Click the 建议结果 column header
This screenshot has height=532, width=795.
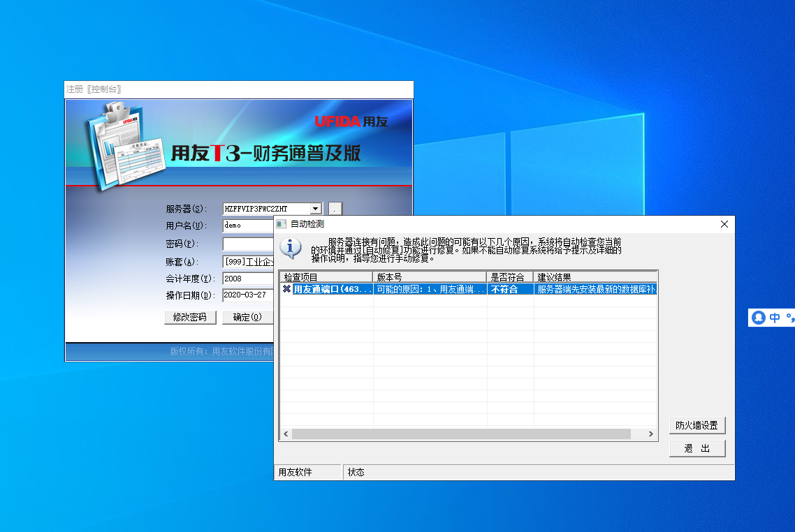(595, 277)
